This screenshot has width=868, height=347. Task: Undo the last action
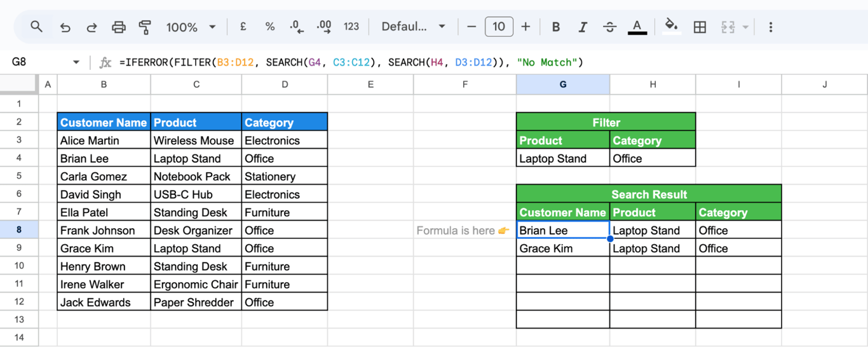click(65, 27)
